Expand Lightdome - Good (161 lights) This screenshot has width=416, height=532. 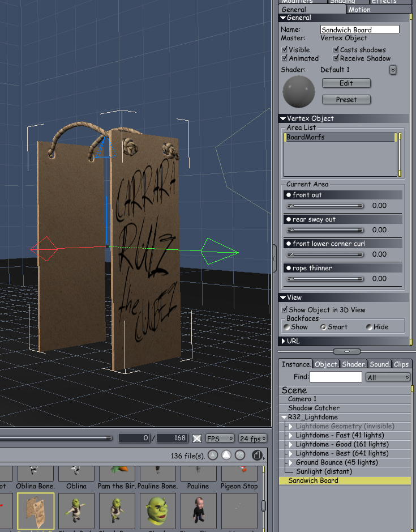[x=290, y=444]
